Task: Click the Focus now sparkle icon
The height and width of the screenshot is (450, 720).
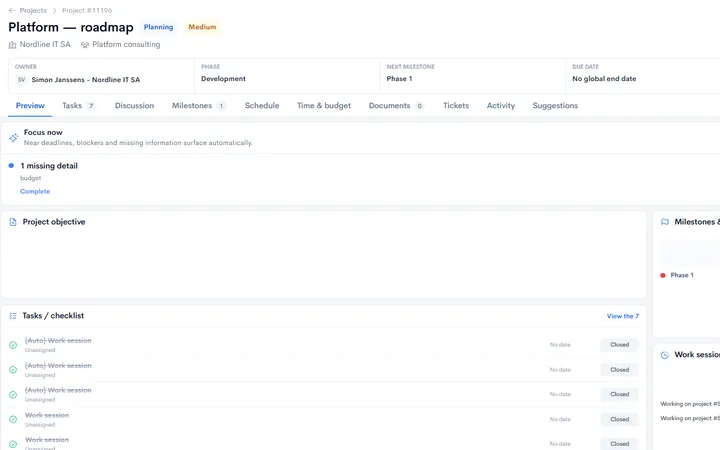Action: coord(14,137)
